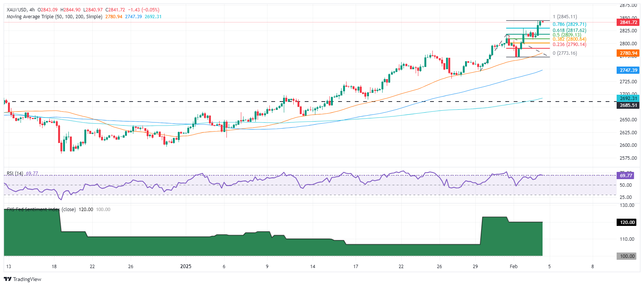This screenshot has height=286, width=644.
Task: Click the cyan 2692.31 price tag
Action: 628,99
